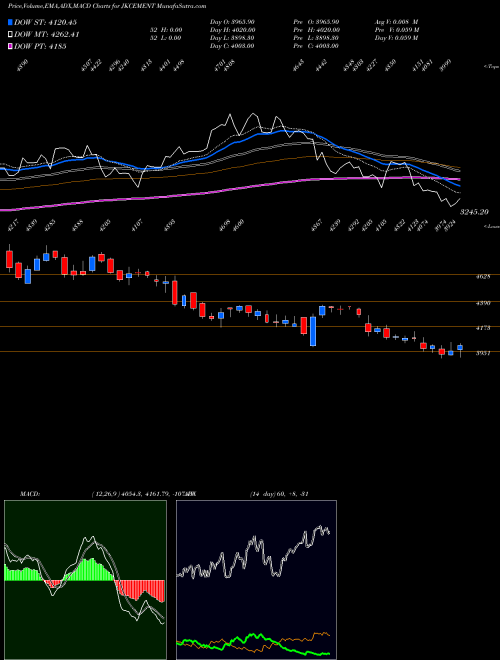Click the 'Day O: 3965.90' value
Image resolution: width=500 pixels, height=660 pixels.
[232, 22]
